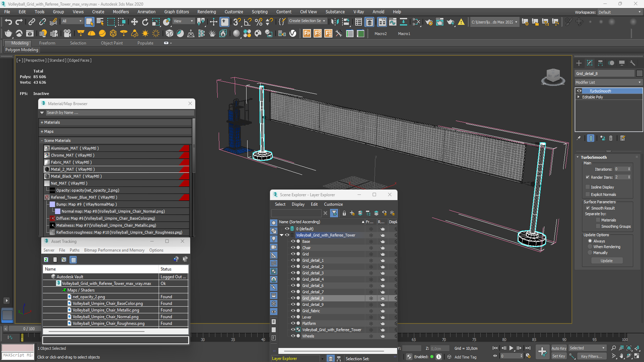Screen dimensions: 644x362
Task: Click the object color swatch beside Grid_detail_8
Action: tap(639, 73)
